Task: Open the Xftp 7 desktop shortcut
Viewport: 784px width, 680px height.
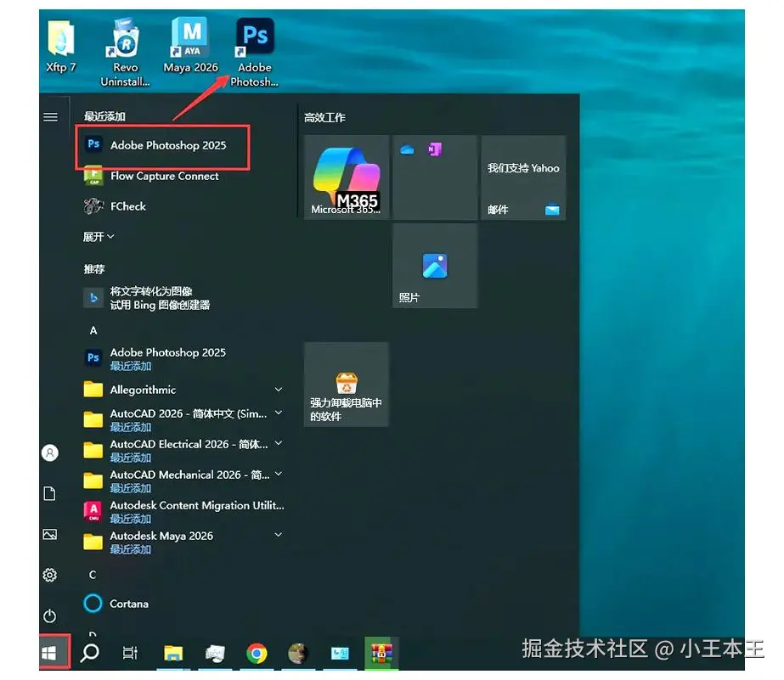Action: tap(61, 46)
